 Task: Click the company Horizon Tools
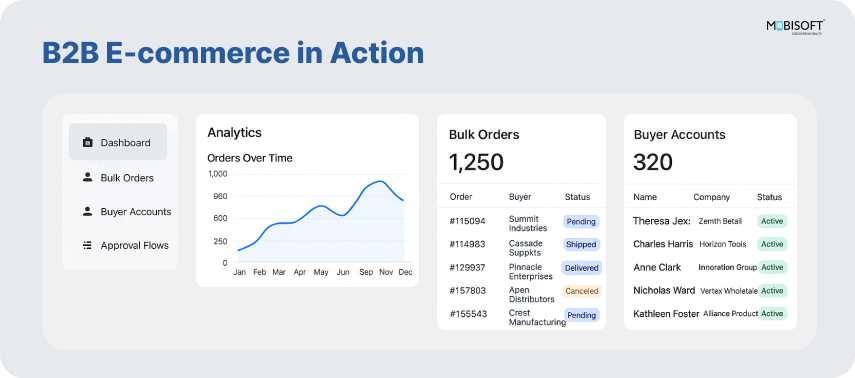pyautogui.click(x=723, y=244)
